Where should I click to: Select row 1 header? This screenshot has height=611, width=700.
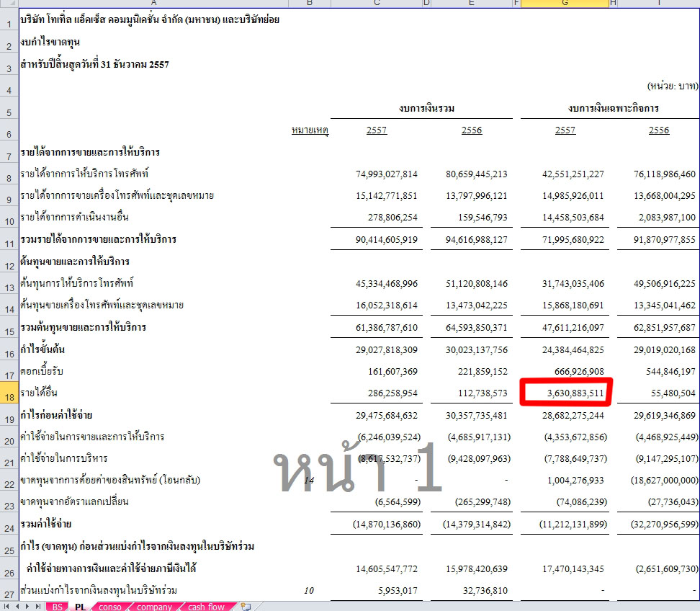click(x=9, y=19)
